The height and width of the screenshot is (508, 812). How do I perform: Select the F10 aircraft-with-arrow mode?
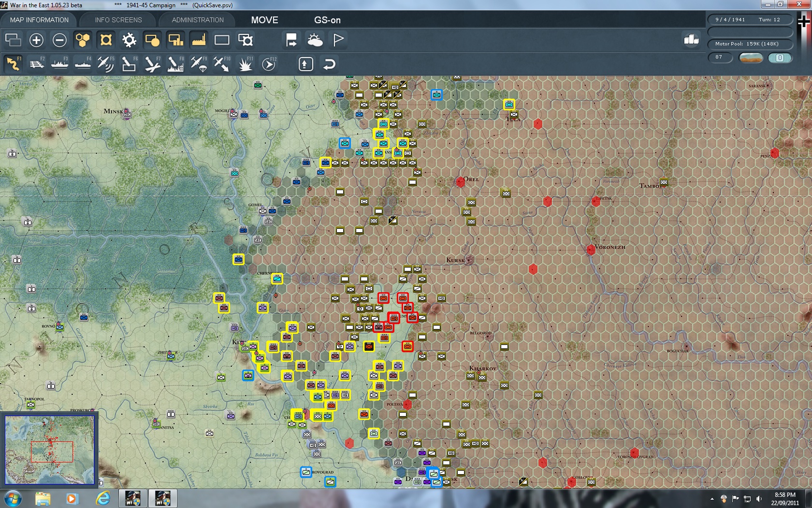coord(222,64)
